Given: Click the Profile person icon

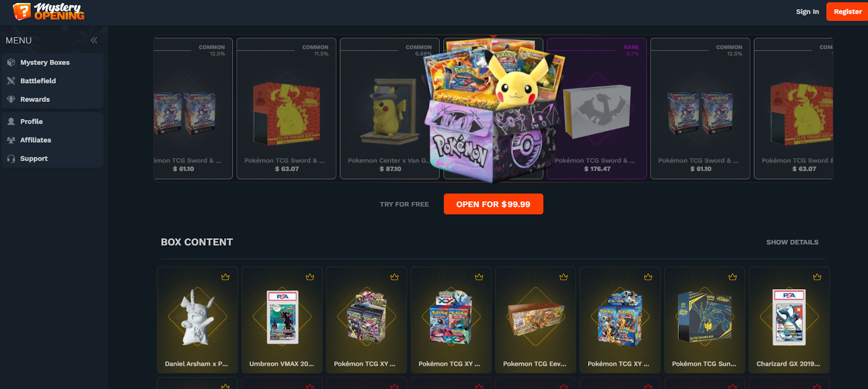Looking at the screenshot, I should coord(11,122).
